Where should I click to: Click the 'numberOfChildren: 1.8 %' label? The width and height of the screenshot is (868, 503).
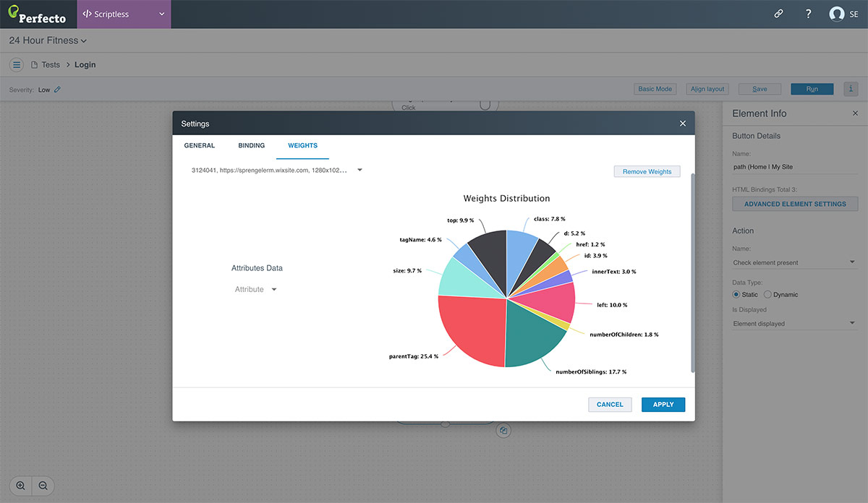click(x=624, y=335)
